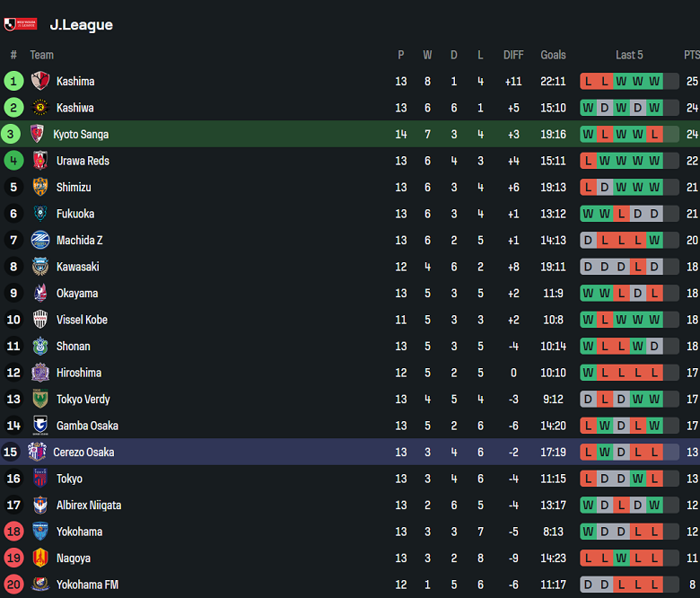
Task: Click the Kyoto Sanga team crest
Action: pyautogui.click(x=37, y=134)
